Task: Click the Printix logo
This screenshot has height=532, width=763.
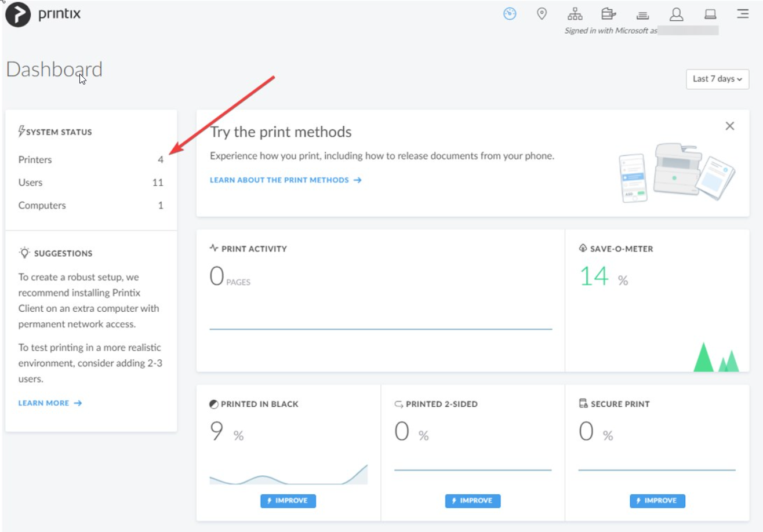Action: tap(43, 14)
